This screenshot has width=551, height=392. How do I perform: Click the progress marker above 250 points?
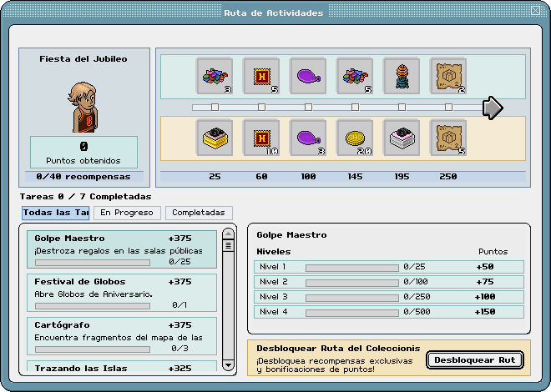pyautogui.click(x=448, y=107)
